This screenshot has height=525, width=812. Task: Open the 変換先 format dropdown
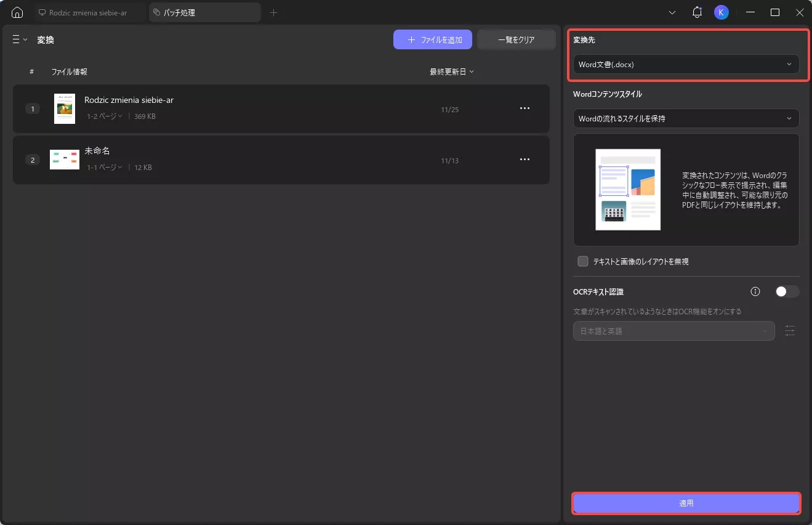[x=685, y=64]
